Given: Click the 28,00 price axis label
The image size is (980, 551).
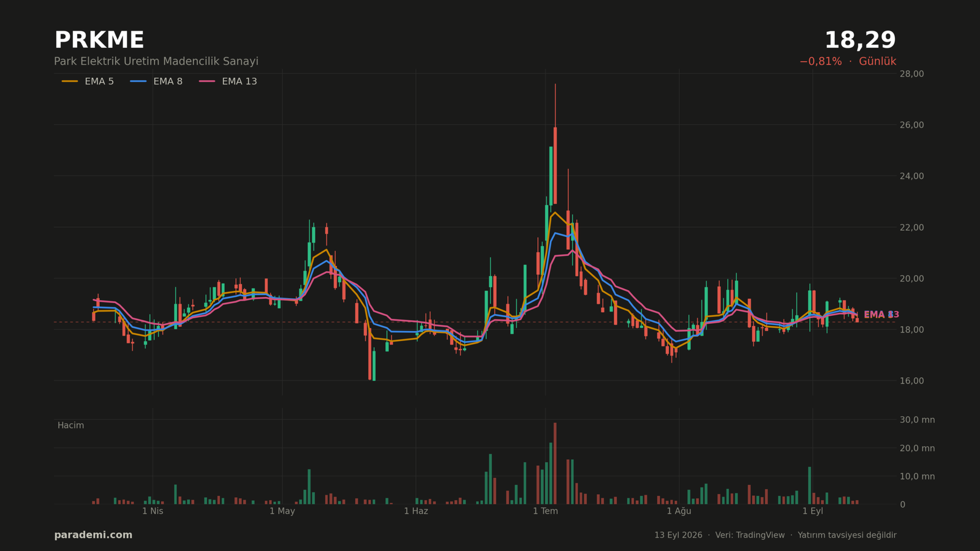Looking at the screenshot, I should point(911,74).
